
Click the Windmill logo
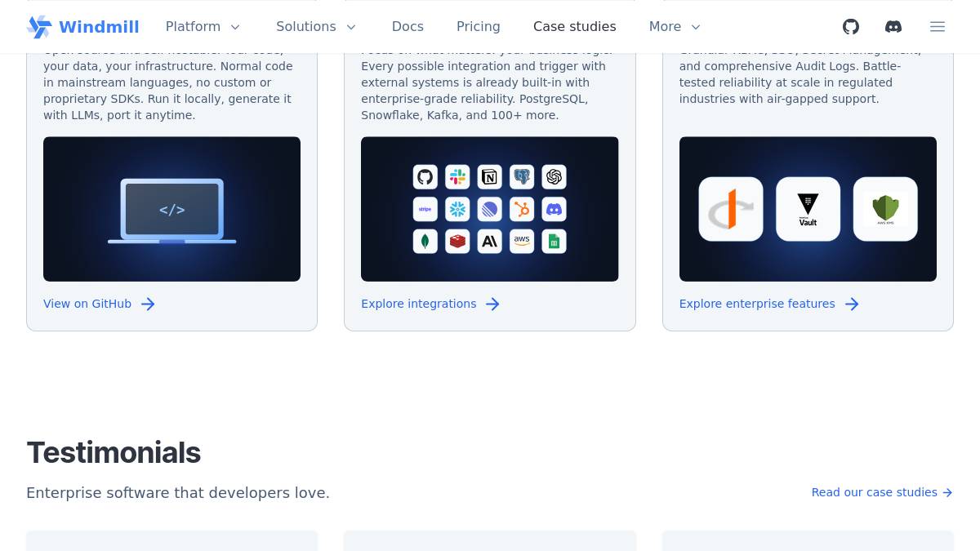click(39, 27)
